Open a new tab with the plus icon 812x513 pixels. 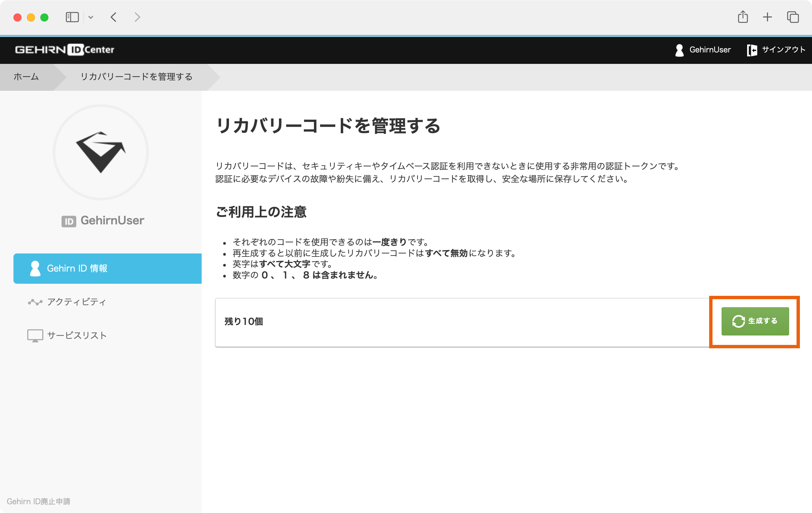[767, 17]
